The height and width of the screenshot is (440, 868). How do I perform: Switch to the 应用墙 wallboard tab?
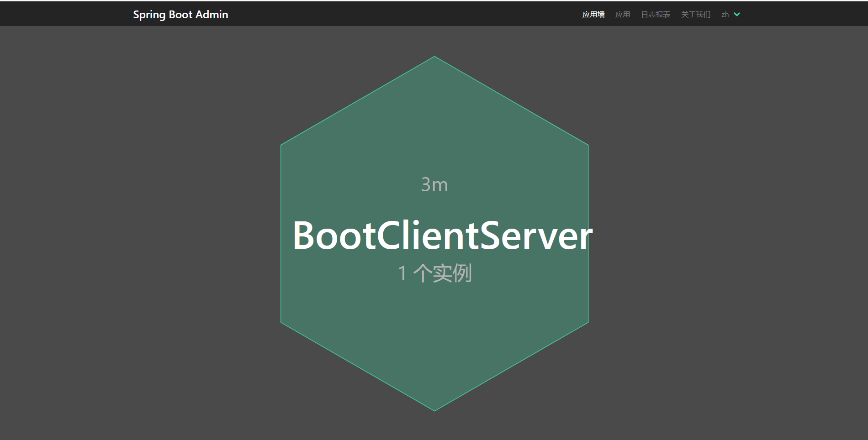(593, 15)
